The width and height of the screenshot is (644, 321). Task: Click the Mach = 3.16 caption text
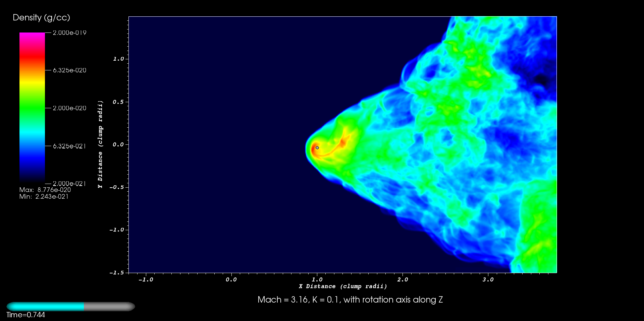[x=350, y=300]
